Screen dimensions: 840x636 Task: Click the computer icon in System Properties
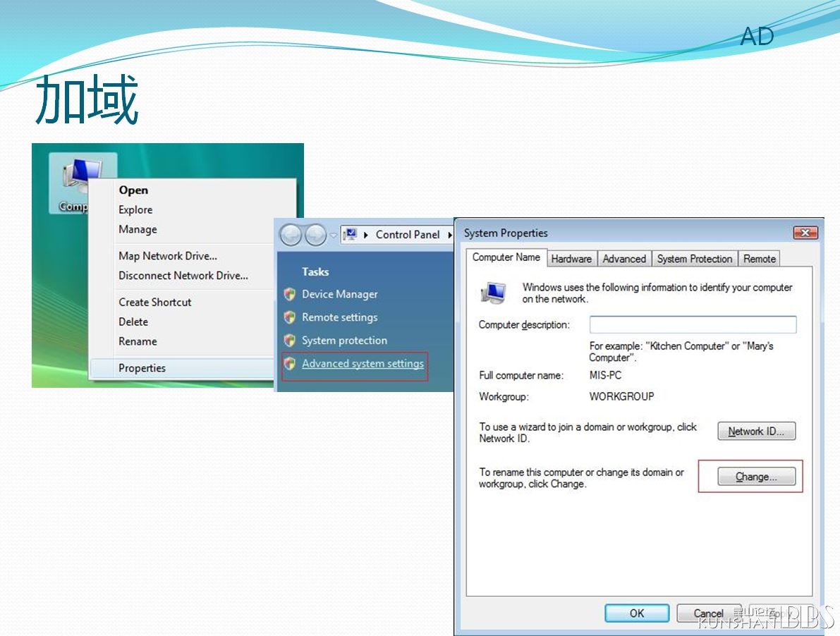coord(493,293)
